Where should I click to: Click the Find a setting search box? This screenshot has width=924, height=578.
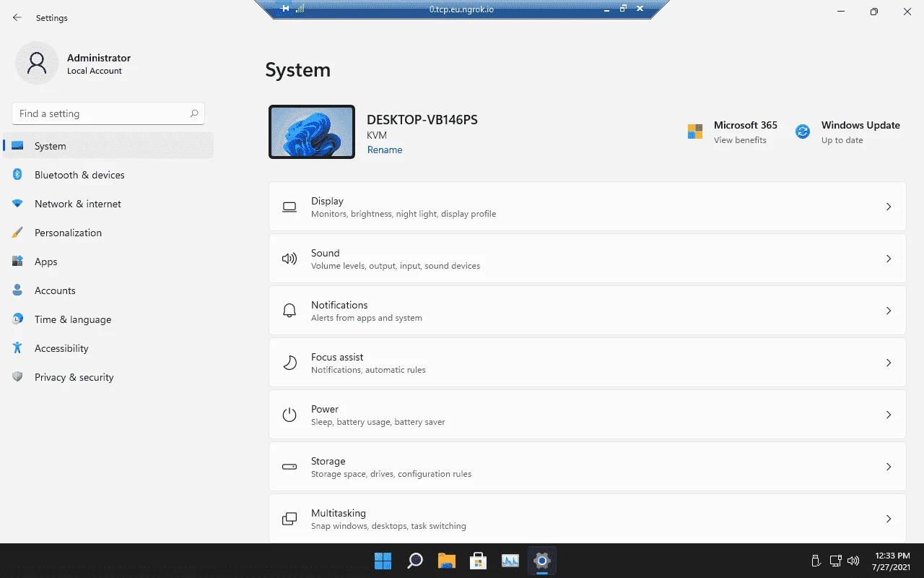(x=108, y=113)
